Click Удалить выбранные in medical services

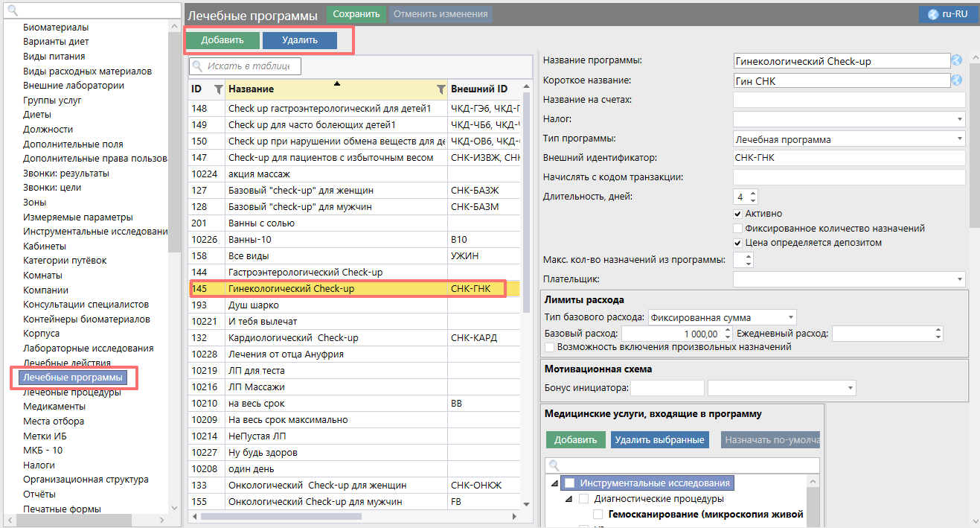(x=659, y=440)
